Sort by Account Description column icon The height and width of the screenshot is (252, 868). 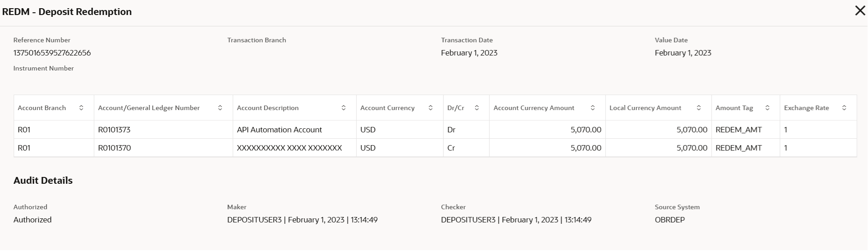coord(343,108)
